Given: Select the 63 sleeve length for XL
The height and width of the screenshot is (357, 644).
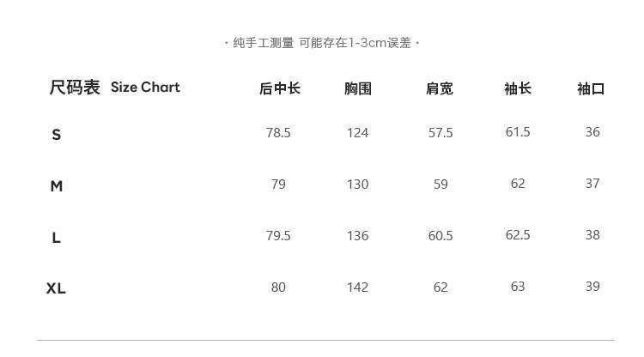Looking at the screenshot, I should [x=518, y=287].
